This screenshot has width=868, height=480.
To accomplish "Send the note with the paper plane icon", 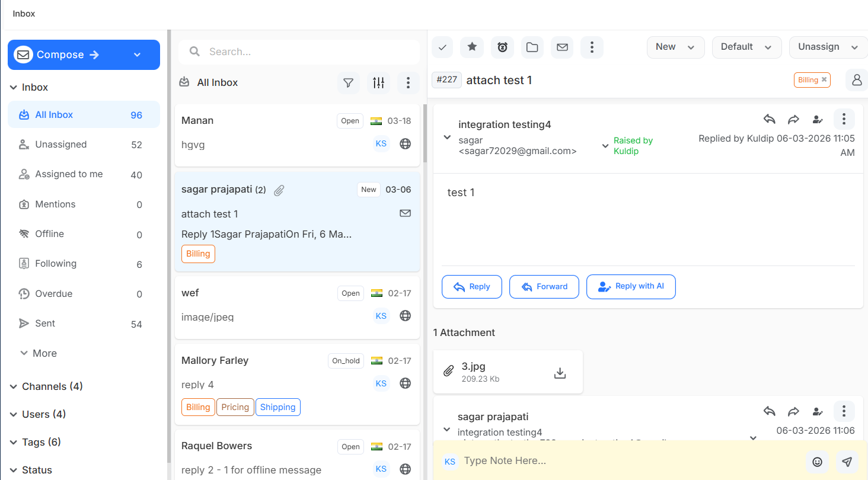I will click(847, 462).
